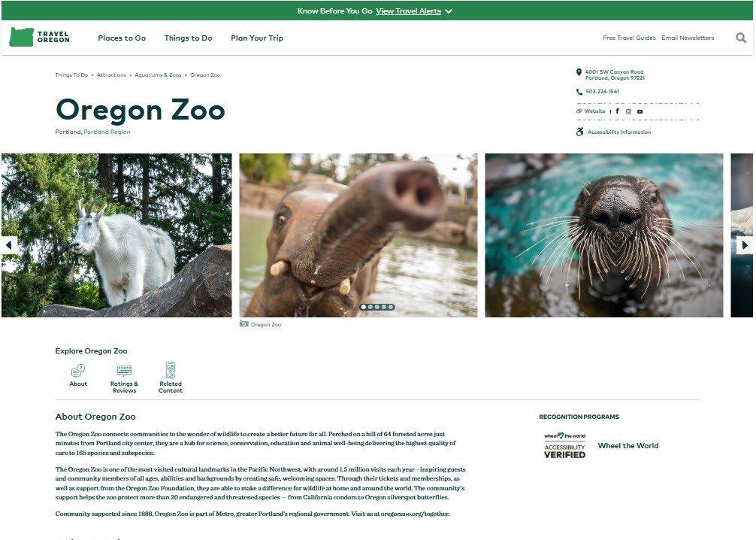Screen dimensions: 756x540
Task: Open Accessibility Information link
Action: [618, 132]
